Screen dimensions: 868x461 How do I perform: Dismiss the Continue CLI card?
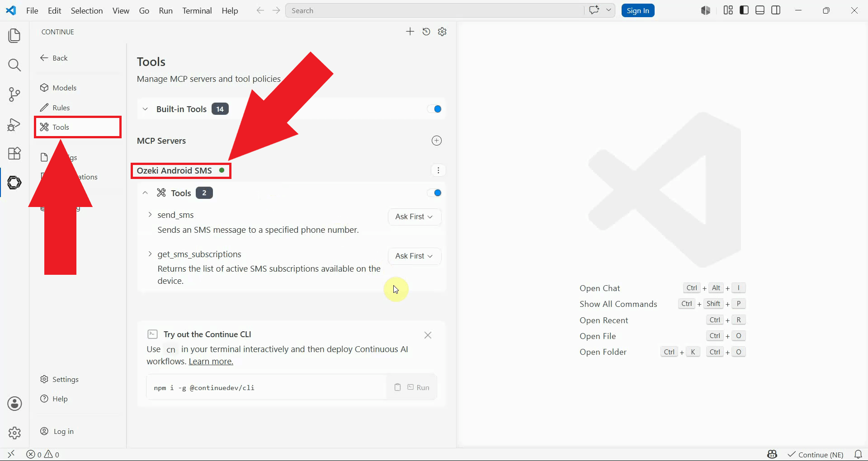(428, 335)
